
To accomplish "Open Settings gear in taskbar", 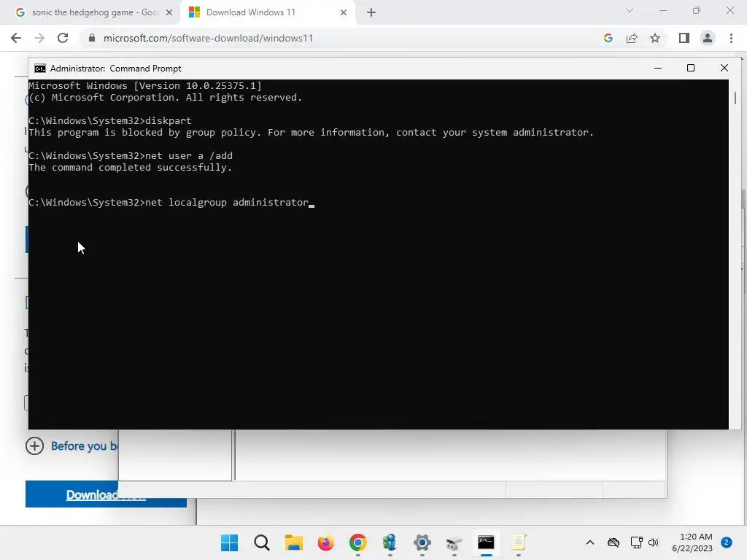I will 422,542.
